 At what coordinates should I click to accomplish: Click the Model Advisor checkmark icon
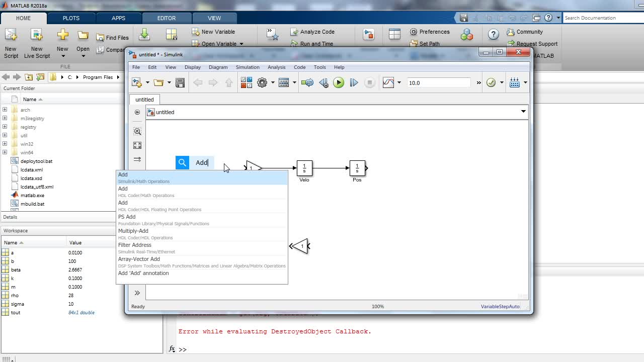point(491,82)
